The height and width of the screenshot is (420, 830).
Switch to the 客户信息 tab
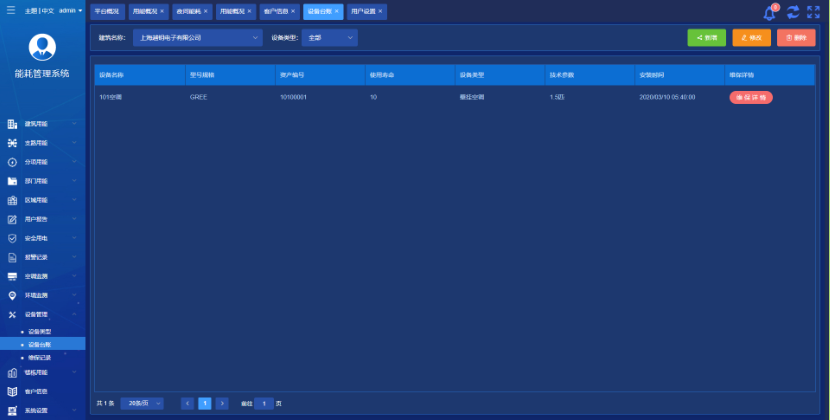275,12
